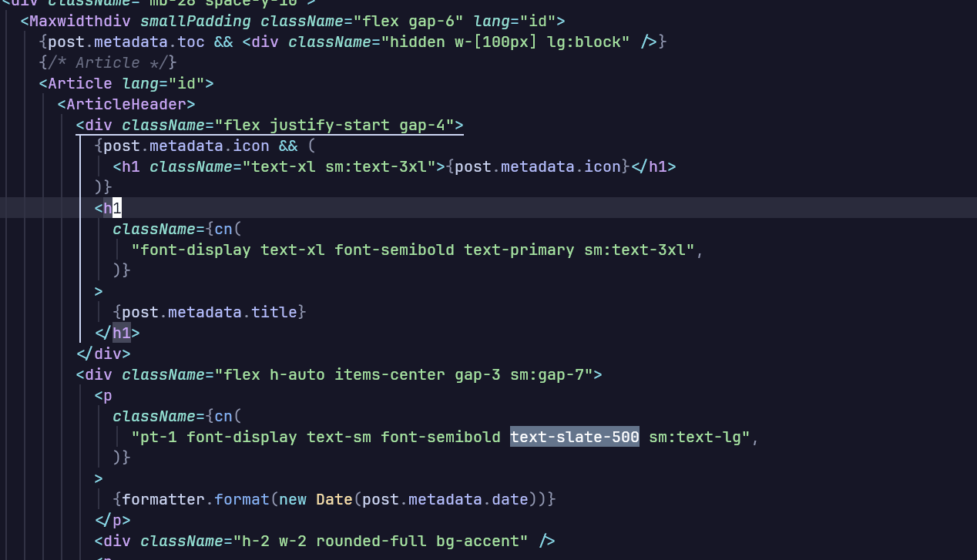This screenshot has height=560, width=977.
Task: Click the ArticleHeader opening tag
Action: pyautogui.click(x=126, y=104)
